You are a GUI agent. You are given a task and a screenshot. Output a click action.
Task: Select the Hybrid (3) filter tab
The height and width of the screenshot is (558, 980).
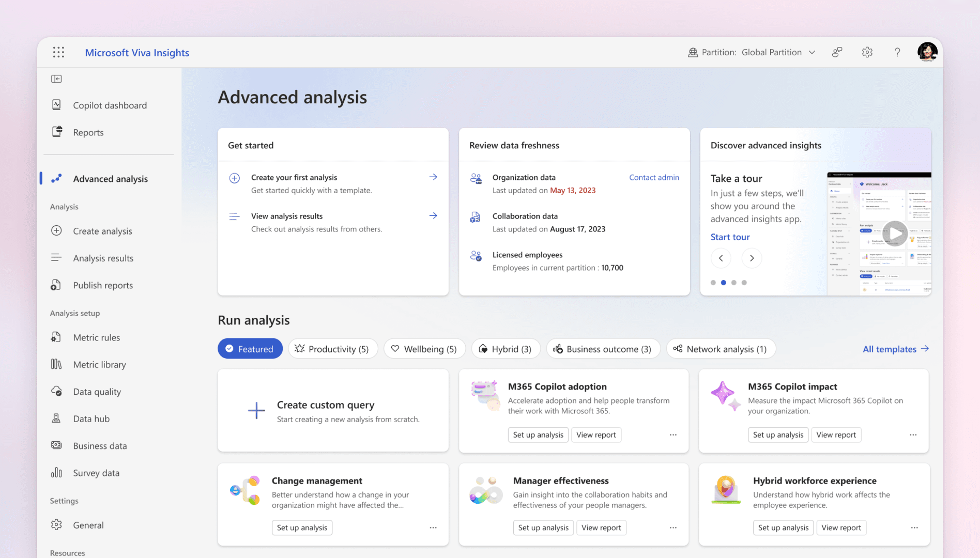(x=506, y=349)
